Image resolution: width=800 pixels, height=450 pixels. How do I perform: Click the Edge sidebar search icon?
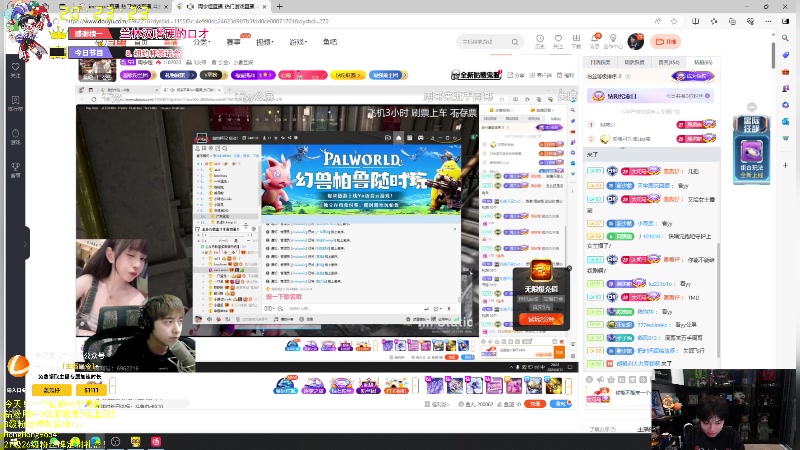coord(785,38)
